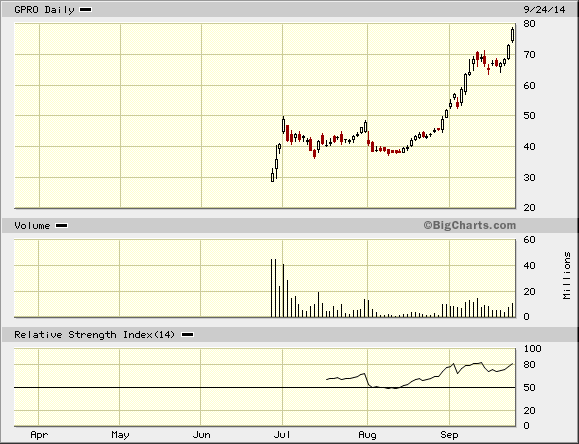Click the 60 volume axis label
This screenshot has height=444, width=579.
point(530,240)
